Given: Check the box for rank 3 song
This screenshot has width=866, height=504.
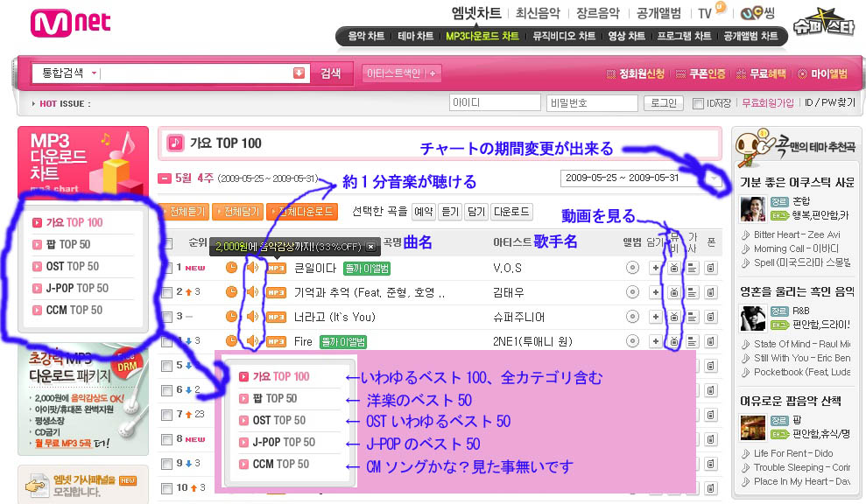Looking at the screenshot, I should (x=166, y=317).
